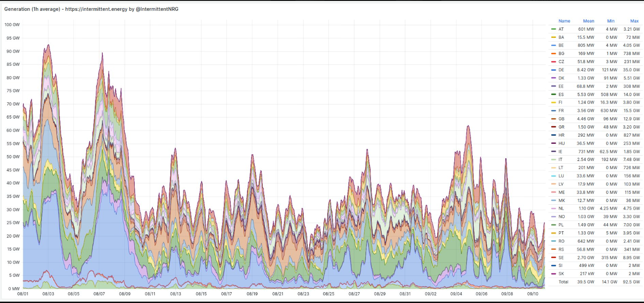Viewport: 644px width, 303px height.
Task: Click the GB series color swatch
Action: coord(553,119)
